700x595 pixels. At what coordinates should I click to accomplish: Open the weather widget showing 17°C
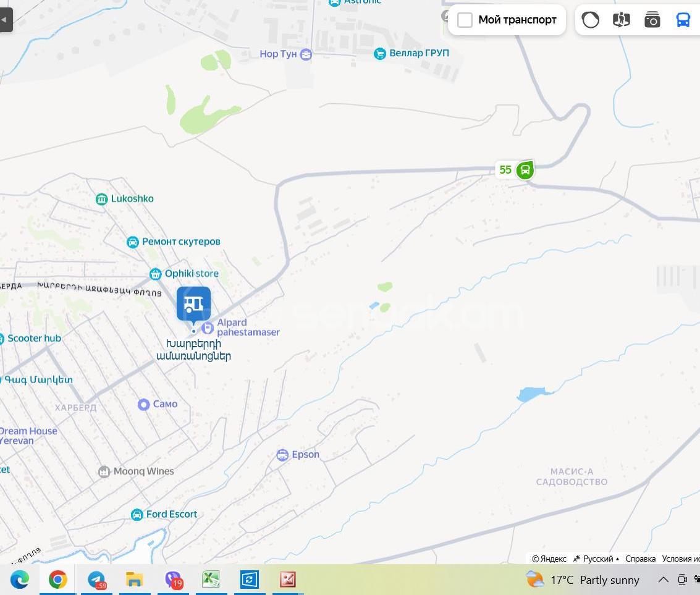coord(581,580)
